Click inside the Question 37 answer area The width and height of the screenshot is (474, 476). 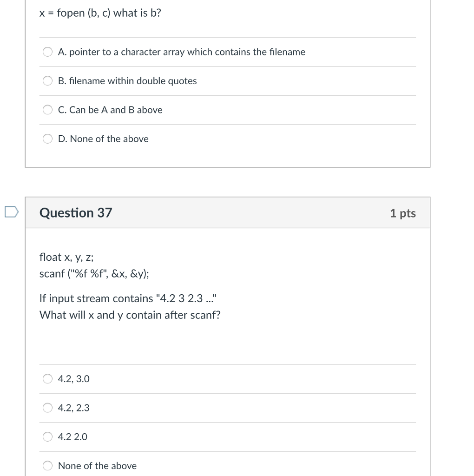point(228,339)
